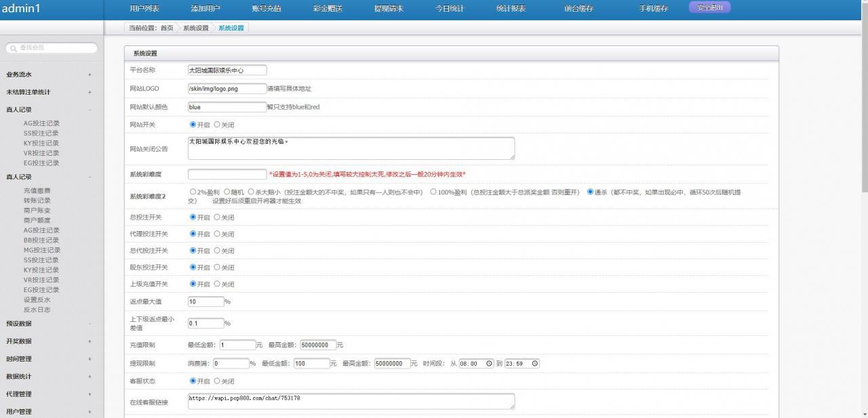Open 反水日志 in the sidebar

[x=37, y=310]
